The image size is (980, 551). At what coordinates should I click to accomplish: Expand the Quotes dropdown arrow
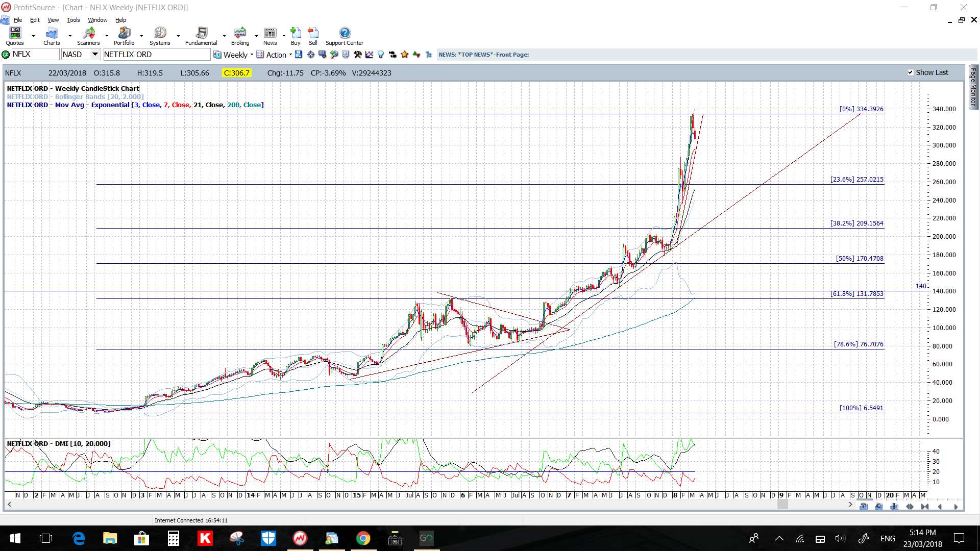point(33,36)
